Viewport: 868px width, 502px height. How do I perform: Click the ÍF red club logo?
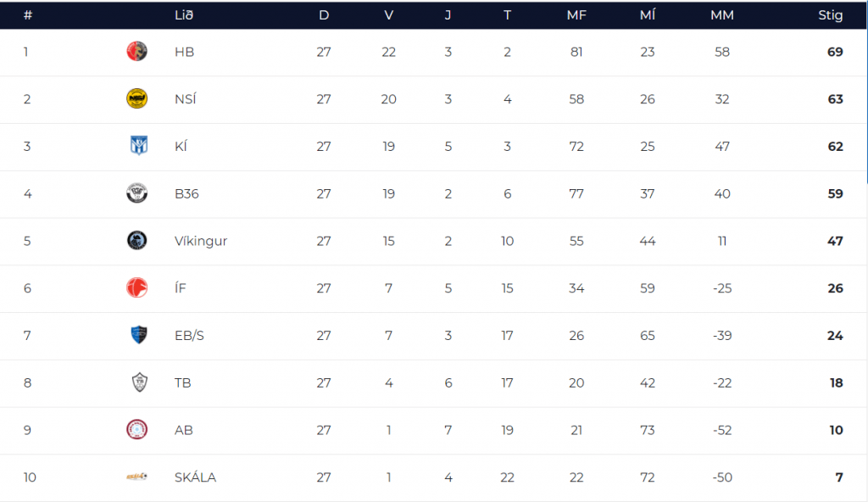click(x=136, y=288)
